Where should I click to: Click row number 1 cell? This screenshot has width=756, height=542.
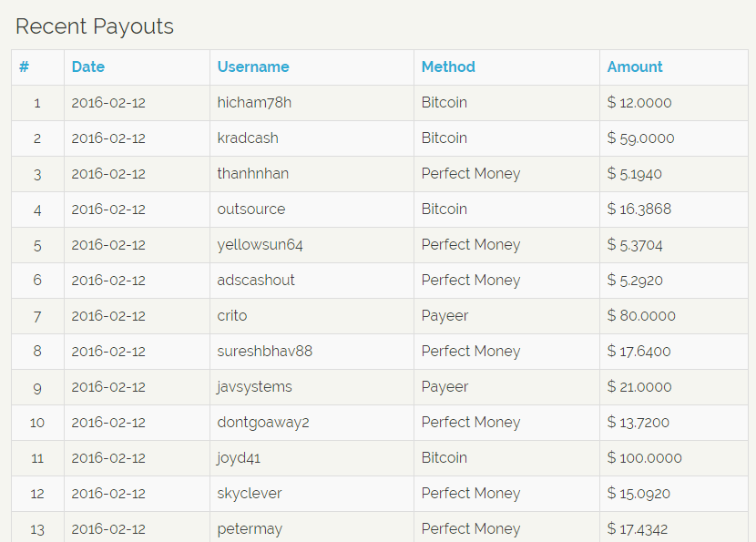[37, 103]
